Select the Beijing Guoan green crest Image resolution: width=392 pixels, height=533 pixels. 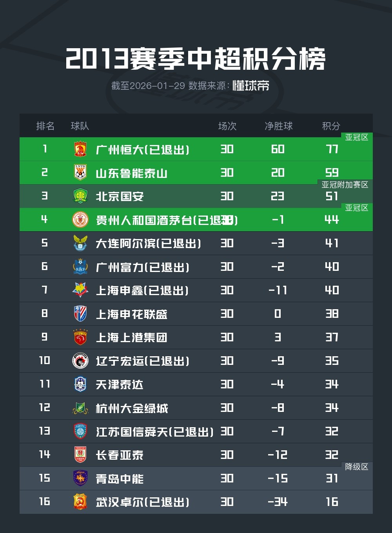coord(80,196)
